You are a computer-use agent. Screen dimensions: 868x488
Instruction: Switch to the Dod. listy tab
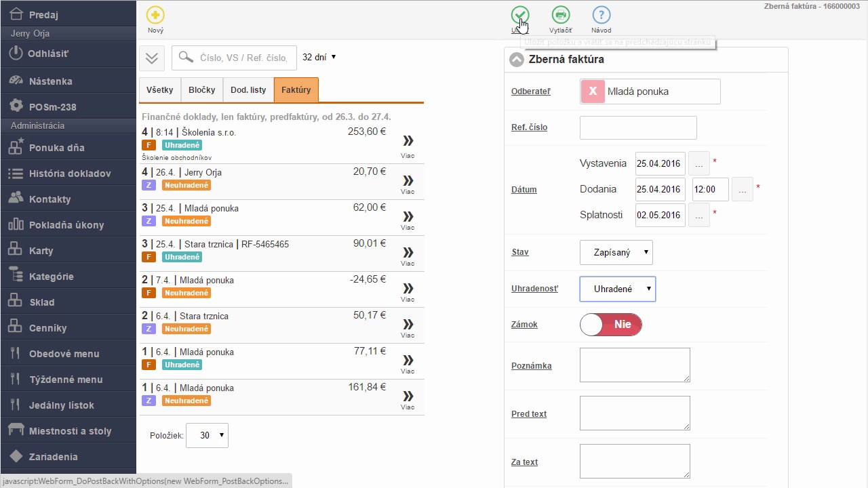248,90
